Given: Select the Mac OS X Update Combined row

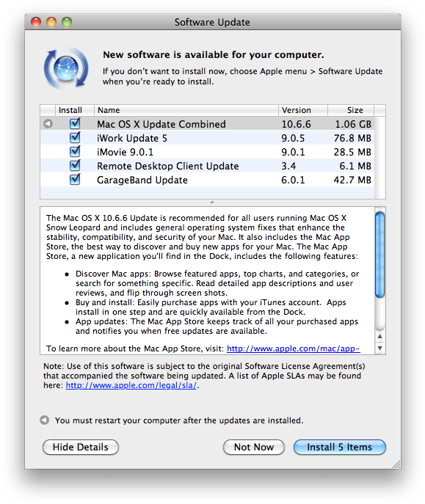Looking at the screenshot, I should pos(207,124).
